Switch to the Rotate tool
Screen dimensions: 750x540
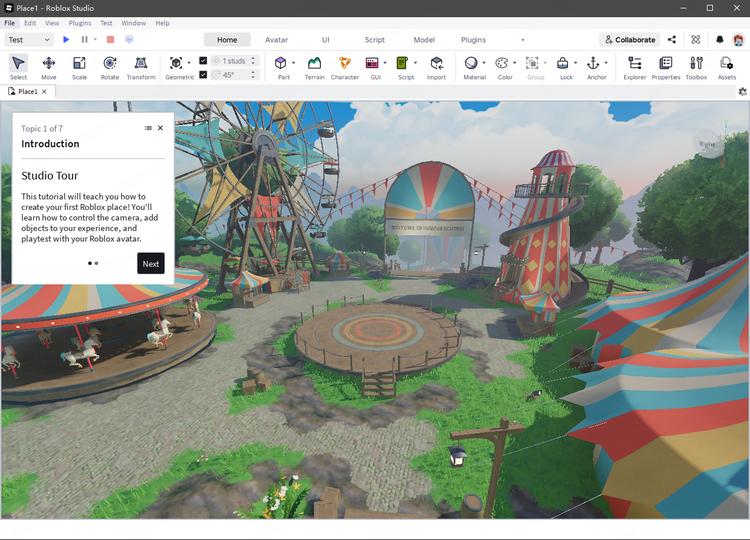(x=110, y=67)
